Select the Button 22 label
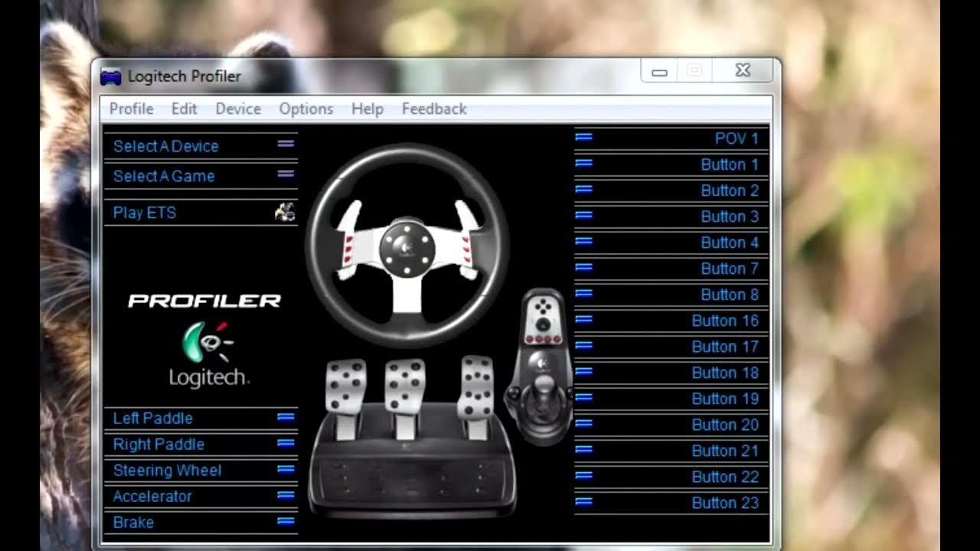Image resolution: width=980 pixels, height=551 pixels. [x=725, y=477]
